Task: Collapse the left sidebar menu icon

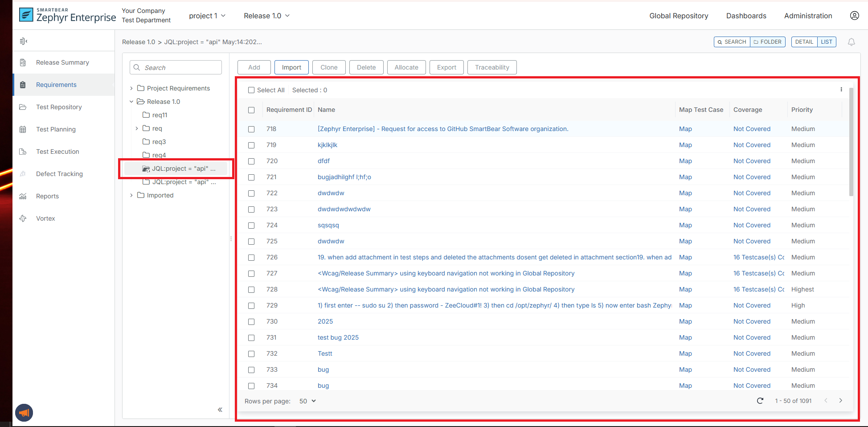Action: coord(24,41)
